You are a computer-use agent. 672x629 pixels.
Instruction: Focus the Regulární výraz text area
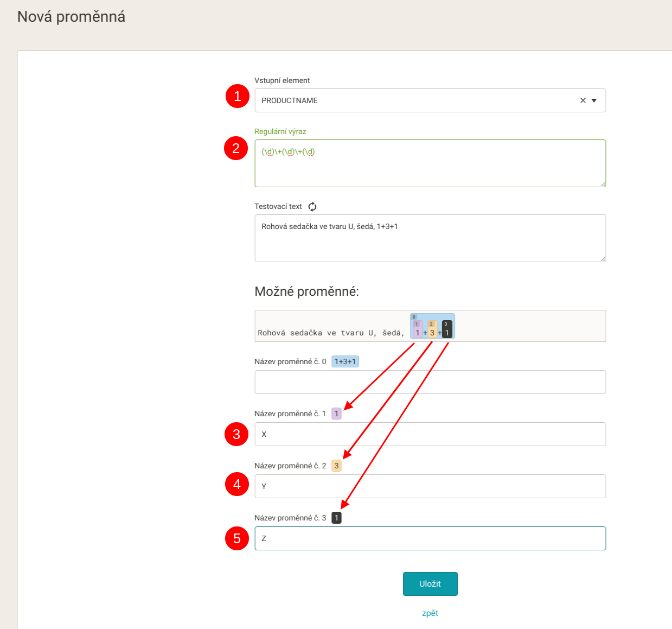pos(430,163)
